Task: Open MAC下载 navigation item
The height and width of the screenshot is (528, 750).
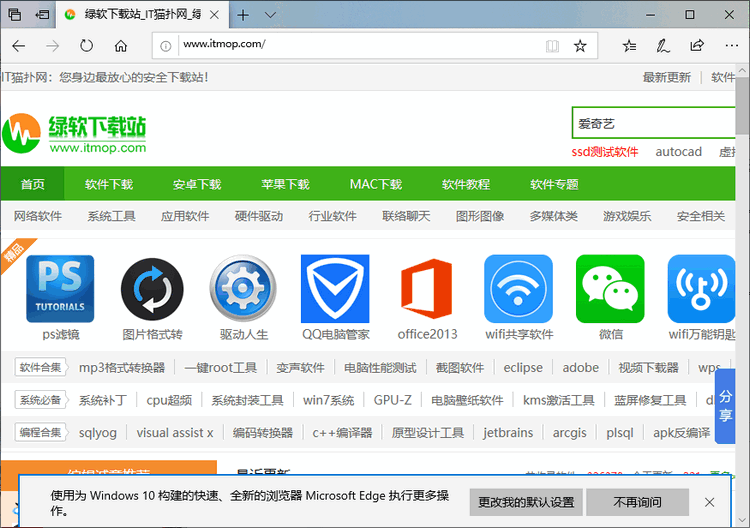Action: 376,184
